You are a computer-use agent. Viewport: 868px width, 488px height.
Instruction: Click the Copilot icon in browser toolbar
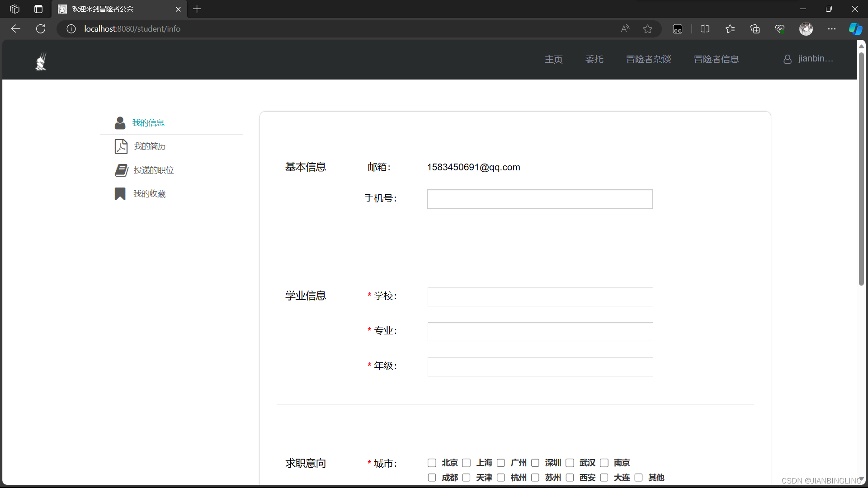(x=855, y=29)
